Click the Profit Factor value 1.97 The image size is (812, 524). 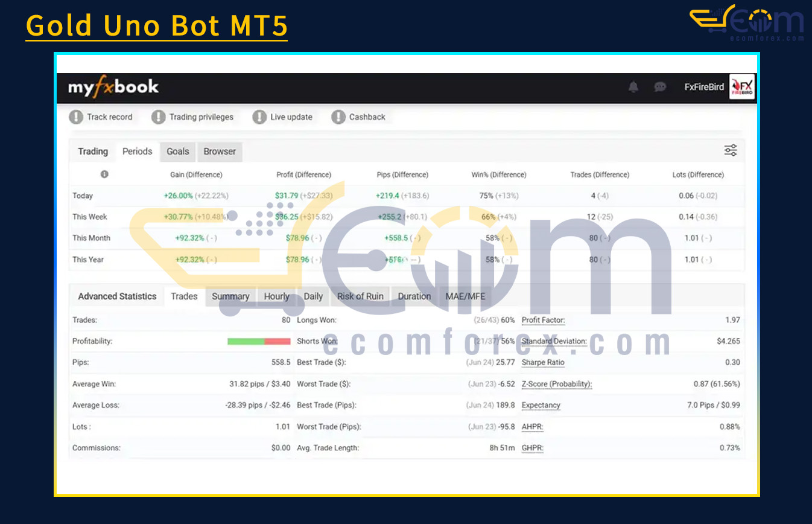(x=732, y=320)
